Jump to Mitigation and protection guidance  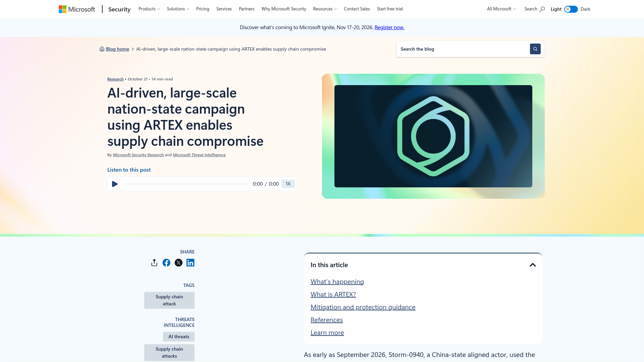tap(363, 307)
